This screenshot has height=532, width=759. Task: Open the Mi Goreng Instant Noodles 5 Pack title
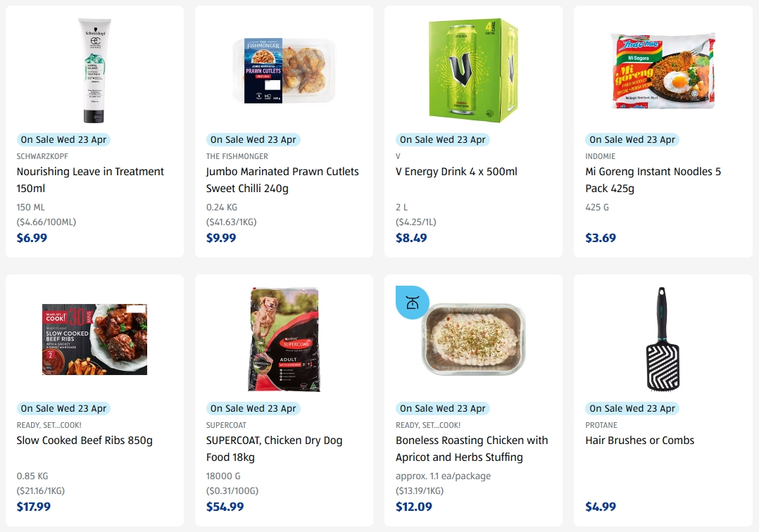[x=653, y=180]
